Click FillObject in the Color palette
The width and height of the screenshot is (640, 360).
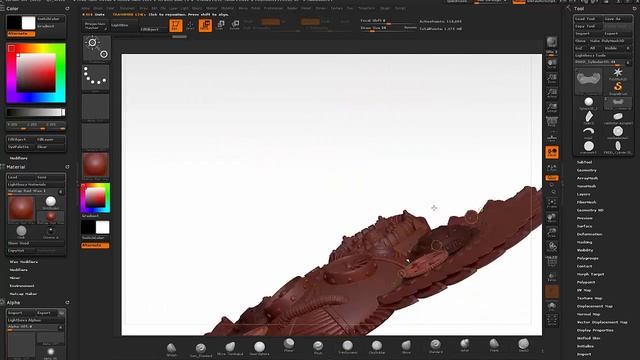[x=20, y=139]
